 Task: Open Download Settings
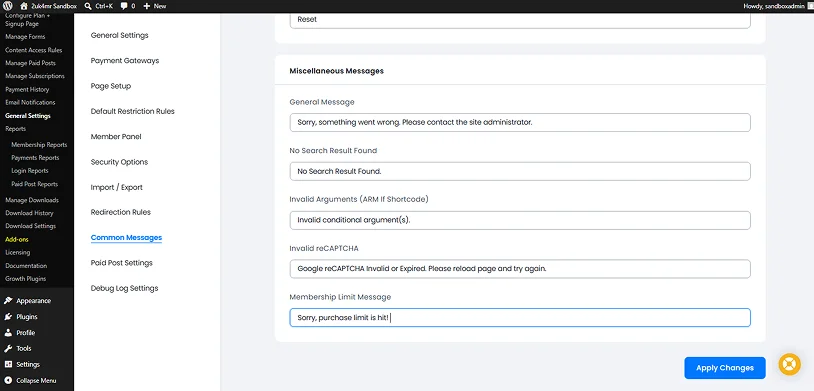click(x=31, y=226)
